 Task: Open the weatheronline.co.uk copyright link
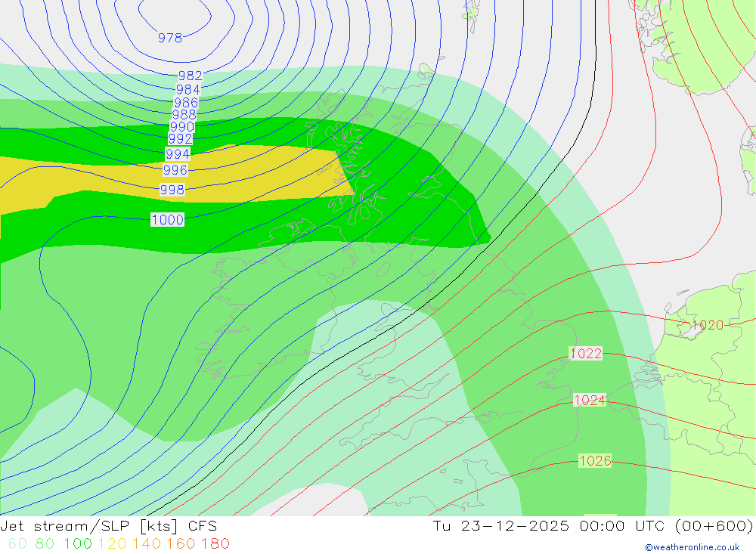(692, 547)
